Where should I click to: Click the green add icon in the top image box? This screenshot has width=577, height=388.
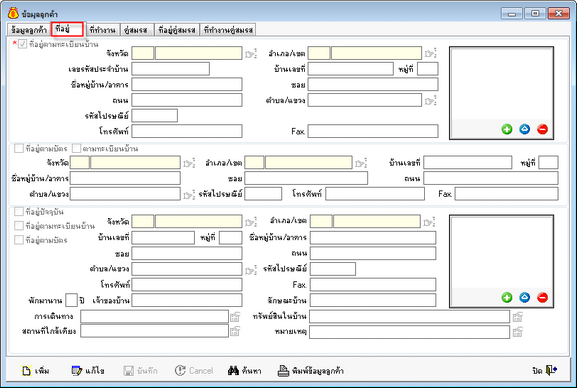click(507, 129)
